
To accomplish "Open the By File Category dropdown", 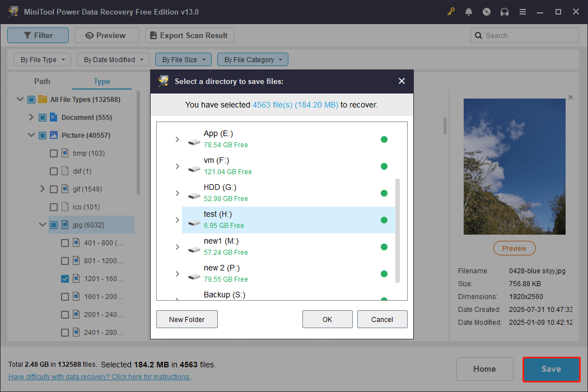I will [x=253, y=59].
